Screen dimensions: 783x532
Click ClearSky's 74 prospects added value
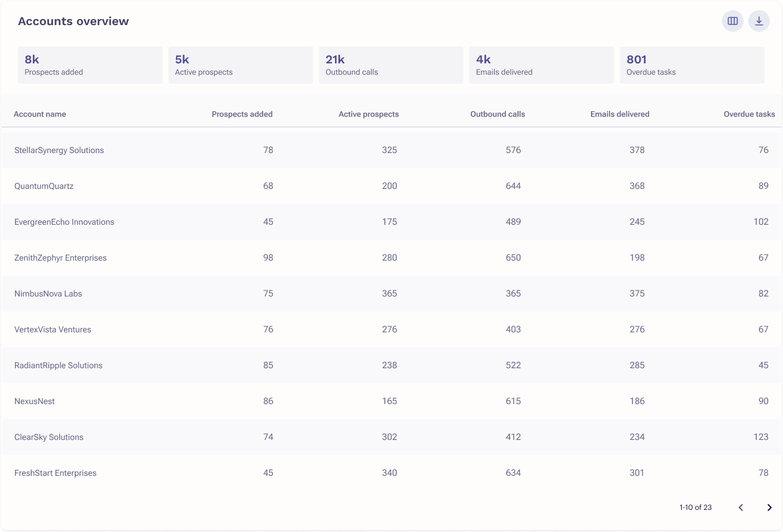click(x=268, y=437)
